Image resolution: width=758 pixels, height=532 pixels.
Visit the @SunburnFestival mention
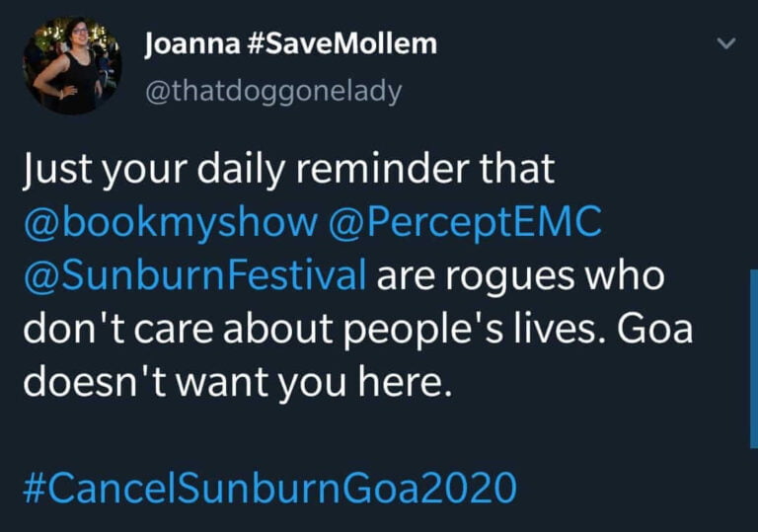192,275
